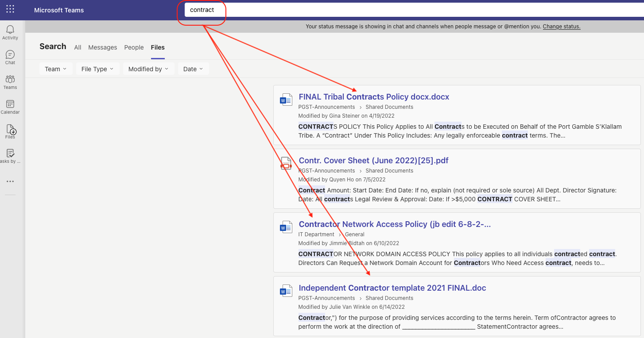Click the Change status link
The height and width of the screenshot is (338, 644).
(x=562, y=27)
